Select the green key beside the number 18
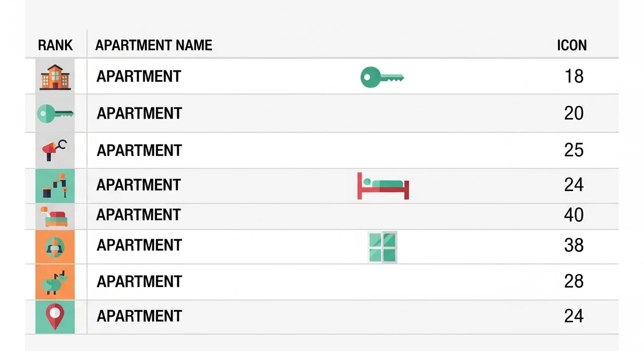The height and width of the screenshot is (351, 644). point(382,77)
